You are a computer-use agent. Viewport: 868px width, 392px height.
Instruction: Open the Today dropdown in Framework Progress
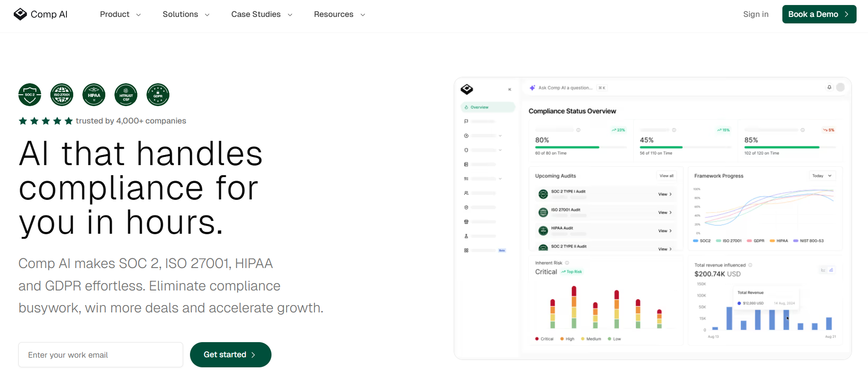822,176
